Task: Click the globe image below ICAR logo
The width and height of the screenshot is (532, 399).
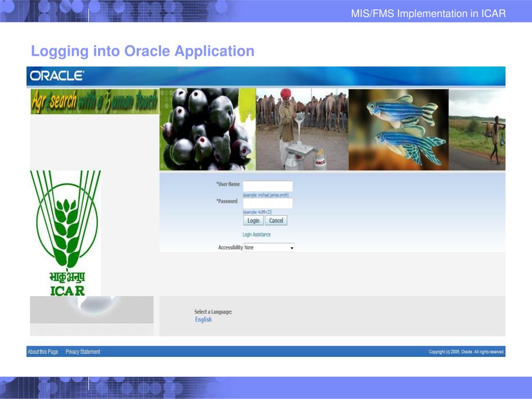Action: 91,310
